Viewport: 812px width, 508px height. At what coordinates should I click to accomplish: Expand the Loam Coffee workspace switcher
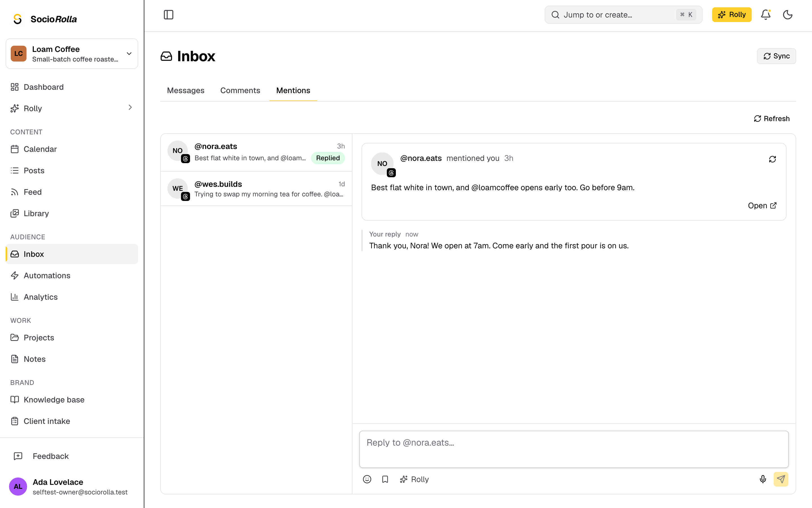click(x=72, y=54)
